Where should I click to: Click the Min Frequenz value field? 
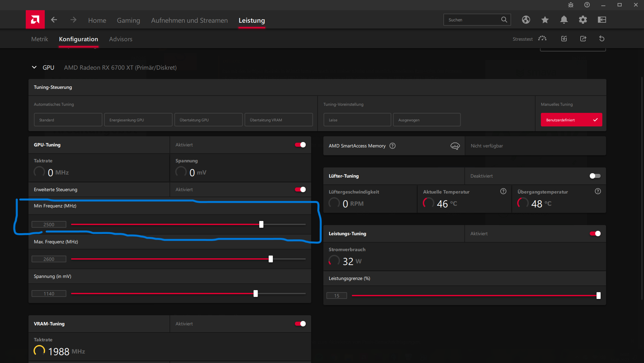49,224
